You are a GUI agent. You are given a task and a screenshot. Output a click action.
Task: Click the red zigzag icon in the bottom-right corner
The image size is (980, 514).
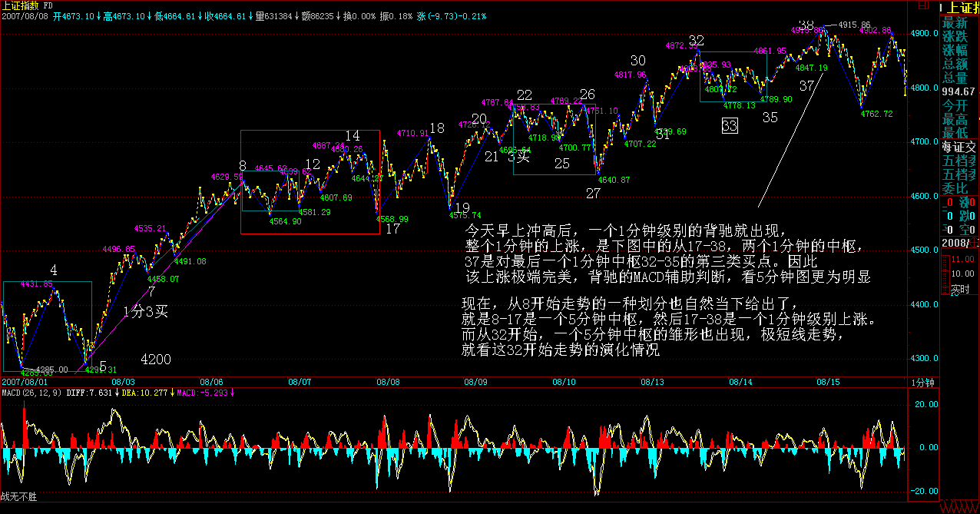[x=960, y=507]
